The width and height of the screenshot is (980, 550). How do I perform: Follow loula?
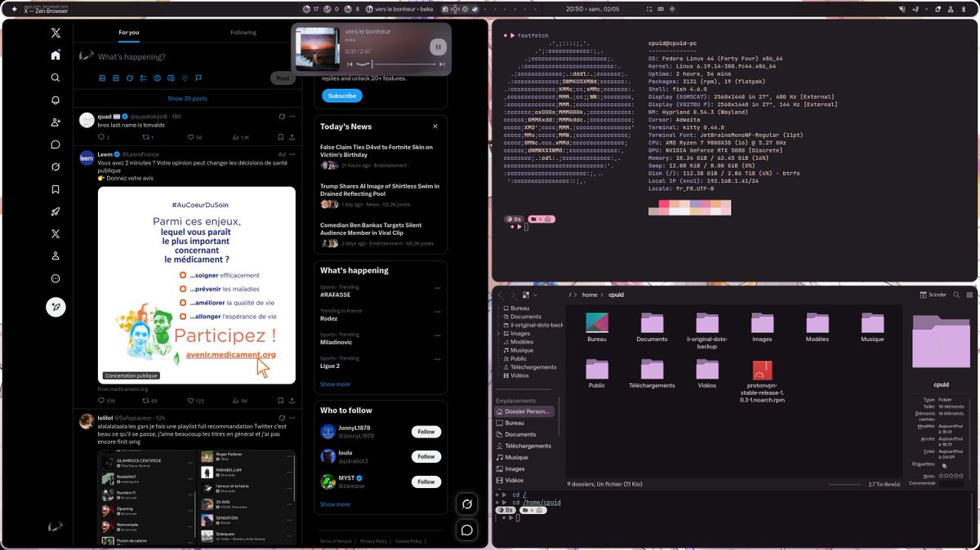point(426,456)
